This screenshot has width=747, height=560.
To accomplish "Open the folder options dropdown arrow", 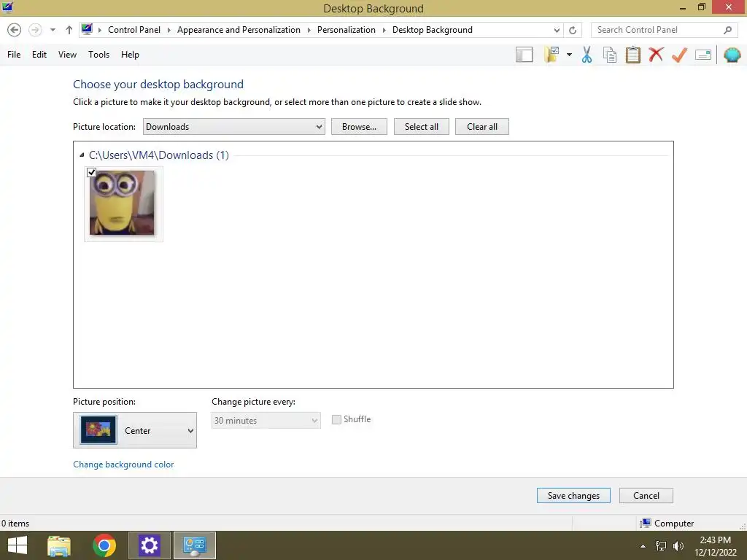I will point(569,55).
